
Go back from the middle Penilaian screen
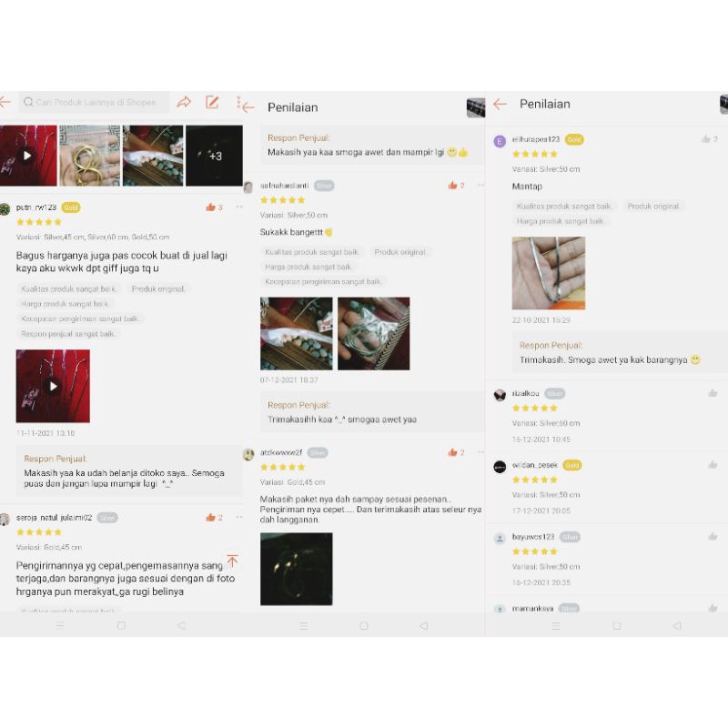[x=248, y=107]
